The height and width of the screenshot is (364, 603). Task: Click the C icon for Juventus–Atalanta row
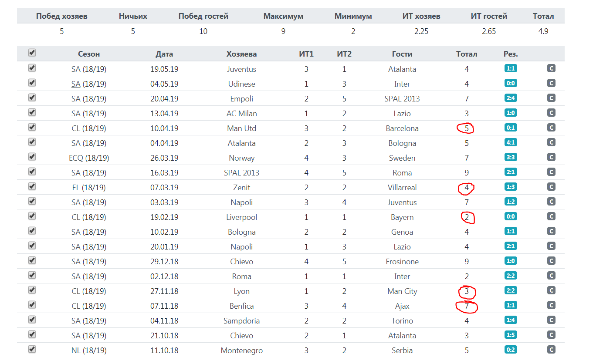[551, 68]
